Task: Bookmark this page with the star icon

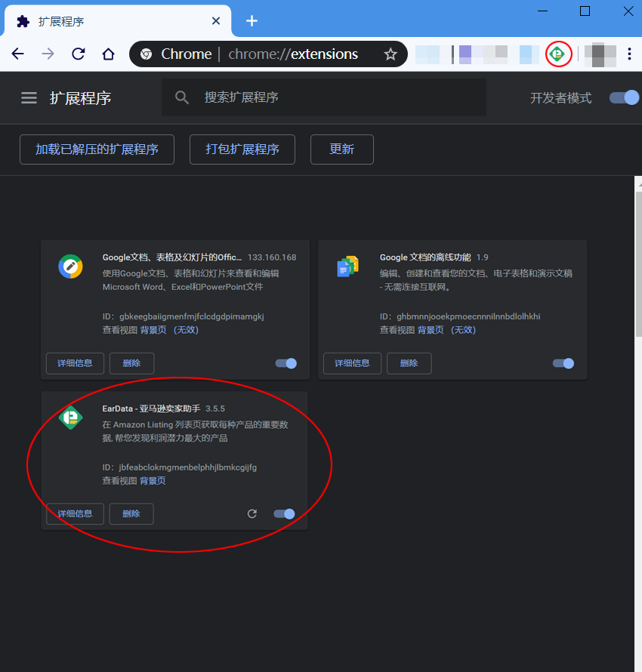Action: click(x=390, y=54)
